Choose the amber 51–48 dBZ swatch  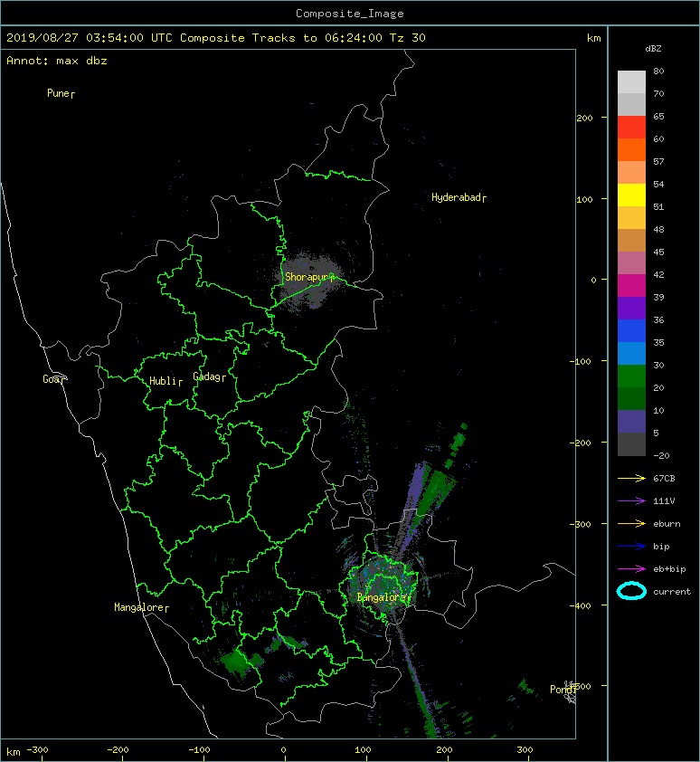pos(631,218)
